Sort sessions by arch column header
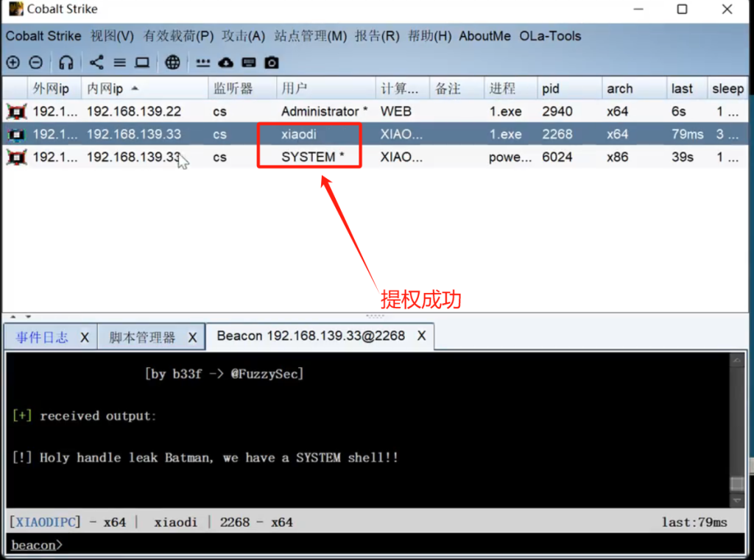Viewport: 754px width, 560px height. [634, 88]
